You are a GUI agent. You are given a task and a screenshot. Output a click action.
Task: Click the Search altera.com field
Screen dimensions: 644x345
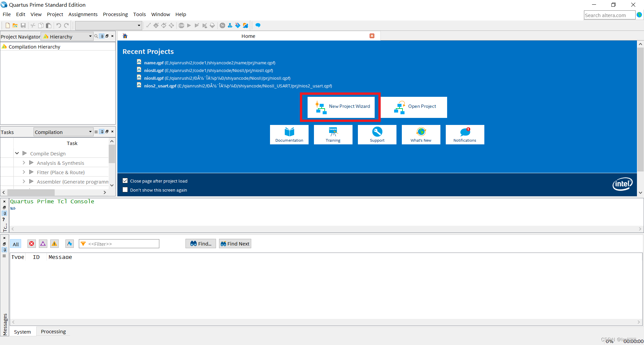click(609, 15)
